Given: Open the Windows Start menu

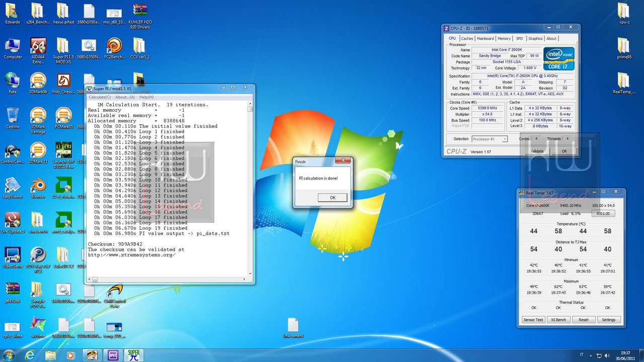Looking at the screenshot, I should (x=9, y=355).
